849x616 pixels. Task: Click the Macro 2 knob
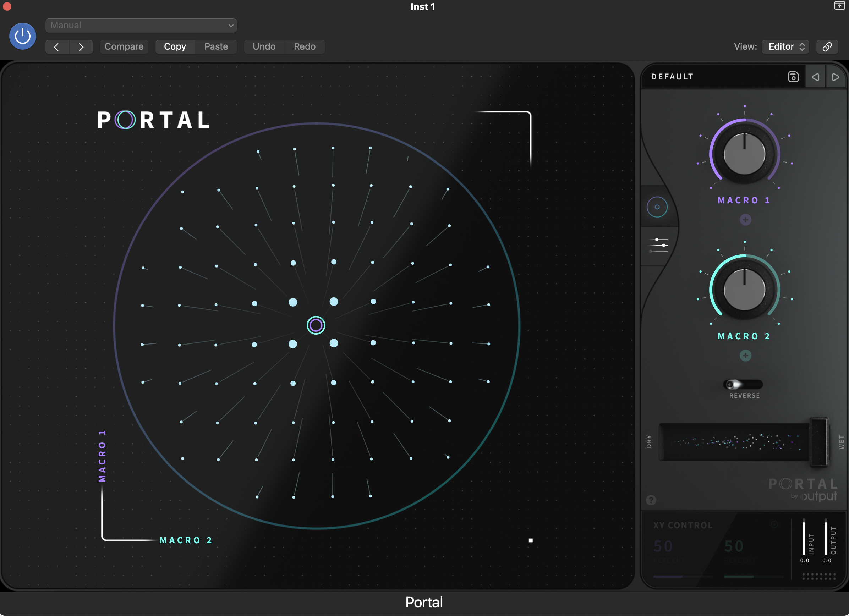pos(744,289)
